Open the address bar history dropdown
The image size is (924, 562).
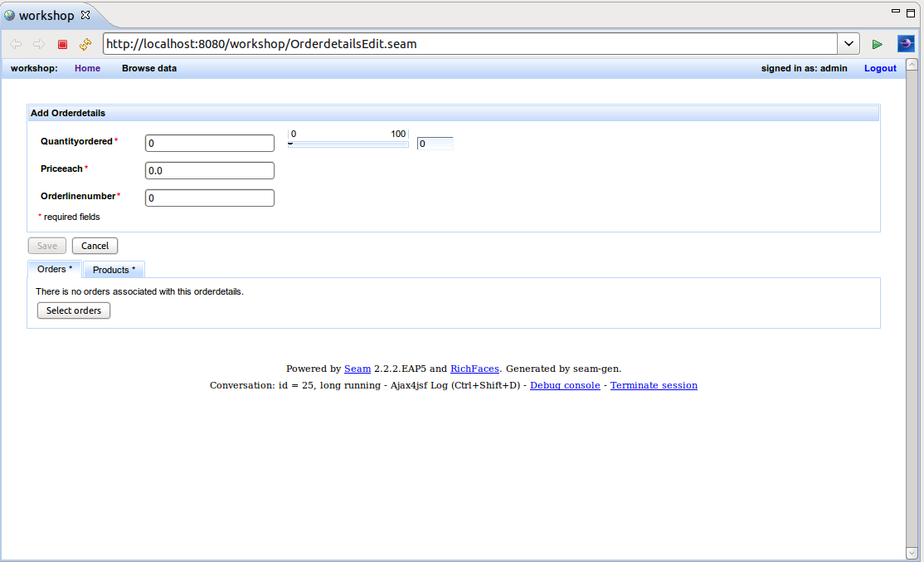pos(848,43)
